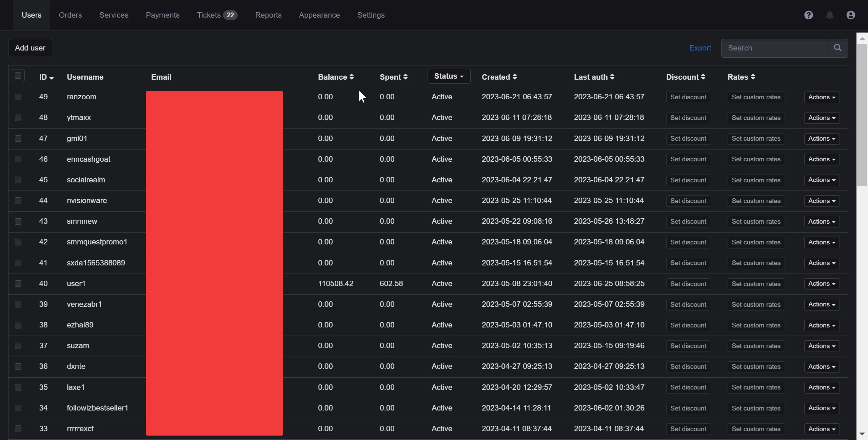Tick the checkbox for gml01
The image size is (868, 440).
(18, 138)
